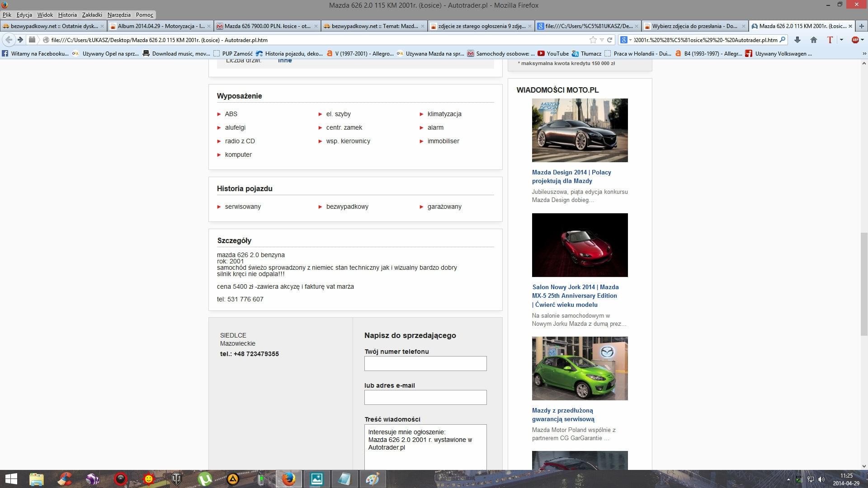Viewport: 868px width, 488px height.
Task: Open the Tłumacz bookmark
Action: [586, 53]
